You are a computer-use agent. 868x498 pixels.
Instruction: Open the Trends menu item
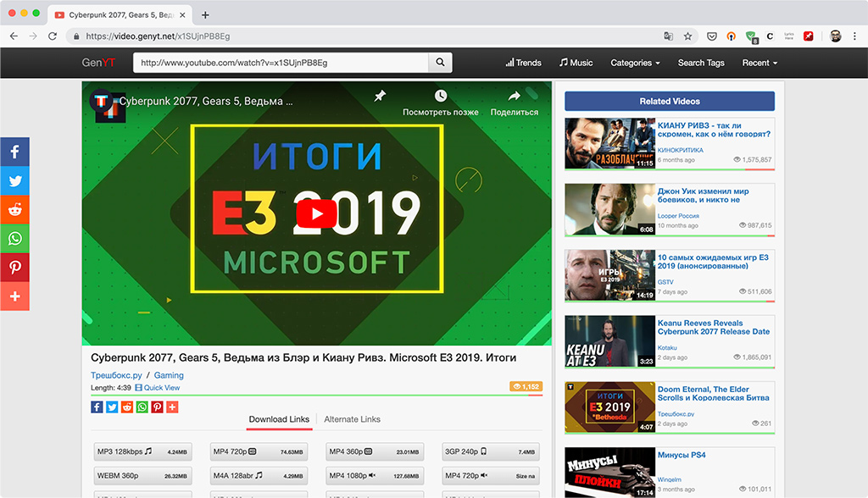click(523, 63)
